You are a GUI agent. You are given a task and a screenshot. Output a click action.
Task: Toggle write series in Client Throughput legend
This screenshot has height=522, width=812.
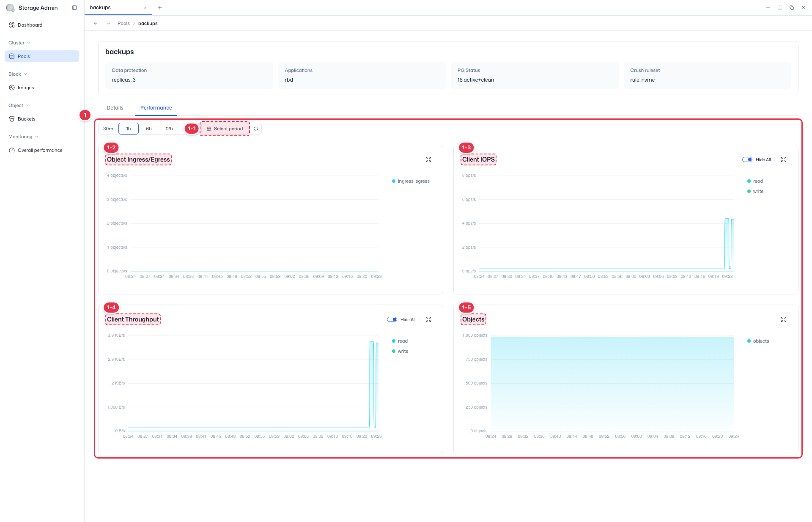400,351
